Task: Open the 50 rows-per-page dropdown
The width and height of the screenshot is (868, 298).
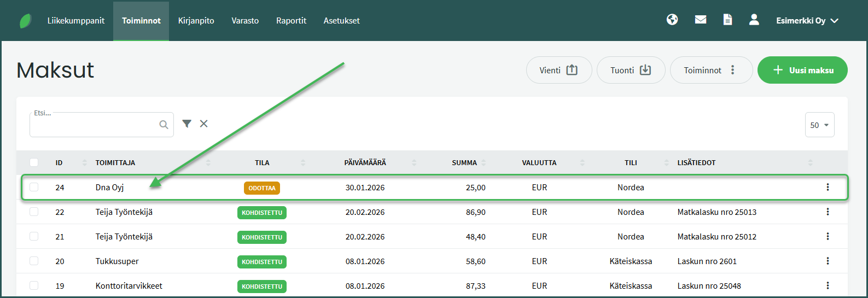Action: pyautogui.click(x=819, y=125)
